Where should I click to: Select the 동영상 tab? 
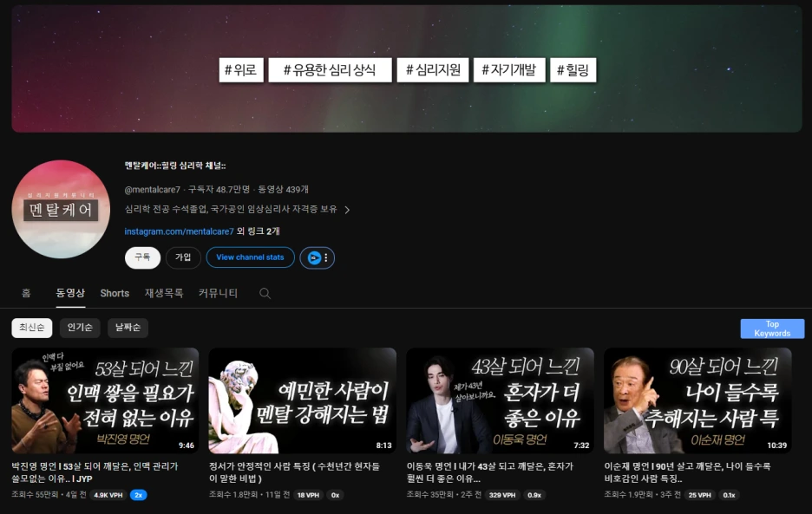(70, 293)
